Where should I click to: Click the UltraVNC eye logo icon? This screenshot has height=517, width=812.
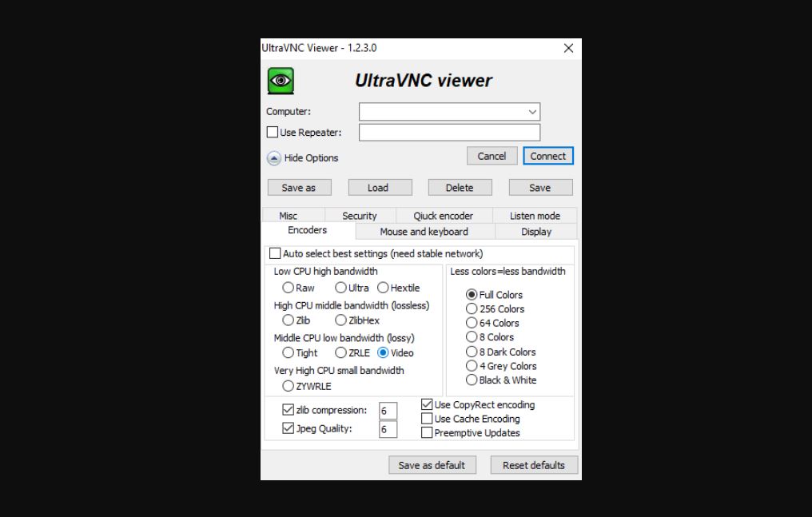[281, 80]
